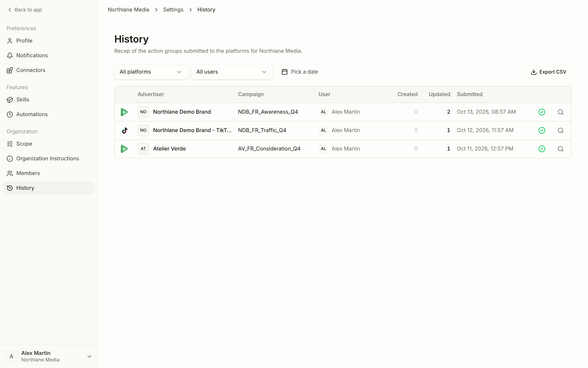Click the green success checkmark for NDB_FR_Traffic_Q4

(542, 130)
